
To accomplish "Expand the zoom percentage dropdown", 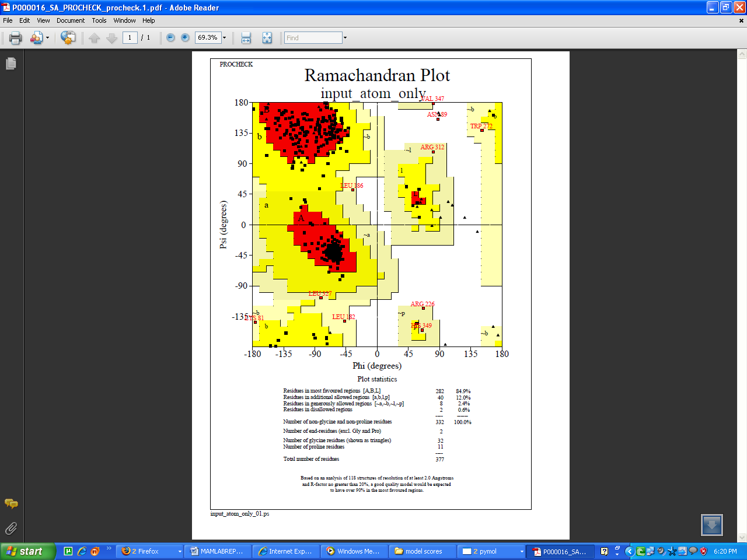I will (x=224, y=38).
